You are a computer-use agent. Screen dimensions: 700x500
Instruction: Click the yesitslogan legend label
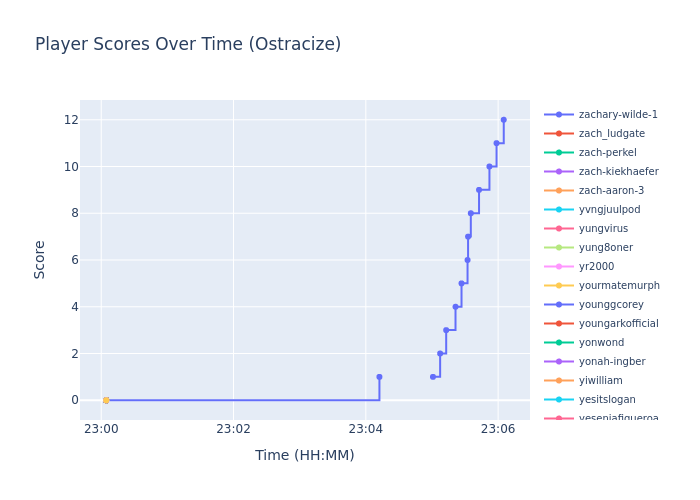[605, 400]
